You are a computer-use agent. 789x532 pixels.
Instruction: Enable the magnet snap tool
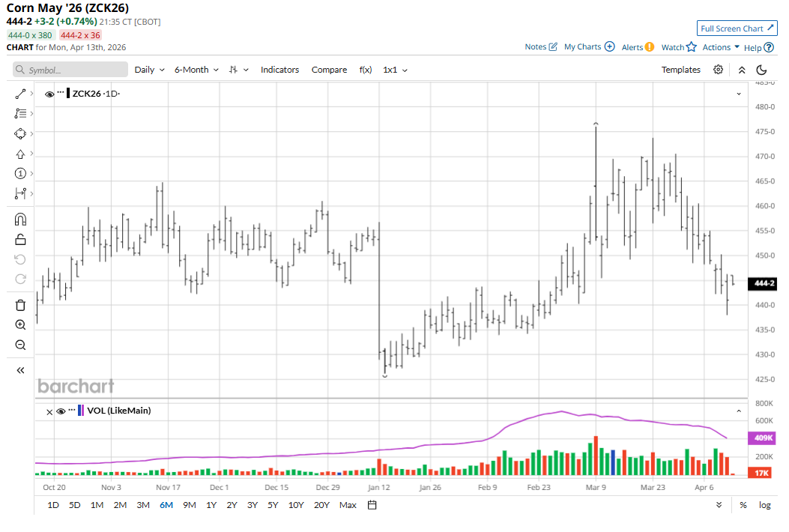20,220
